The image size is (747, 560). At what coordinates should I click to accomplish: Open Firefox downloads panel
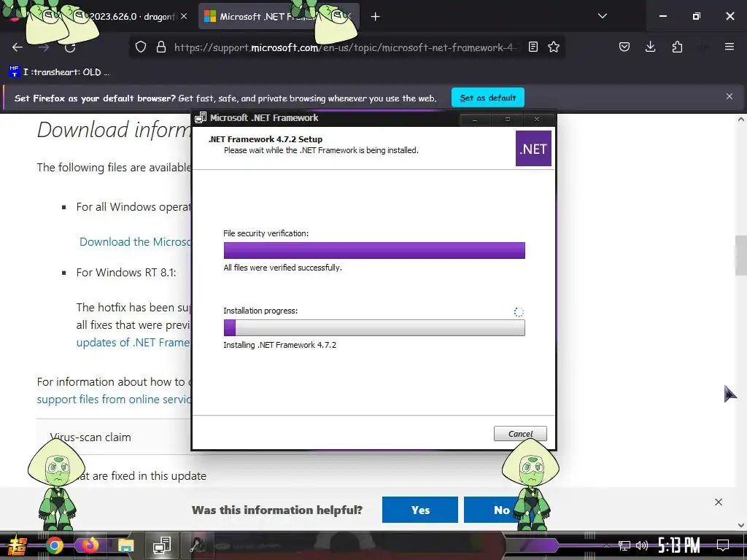click(x=650, y=47)
